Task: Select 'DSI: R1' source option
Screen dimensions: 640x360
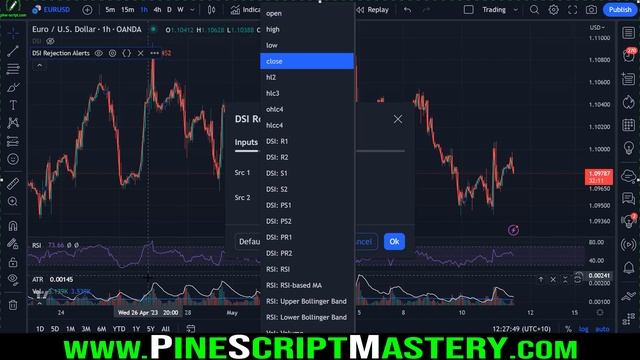Action: tap(307, 141)
